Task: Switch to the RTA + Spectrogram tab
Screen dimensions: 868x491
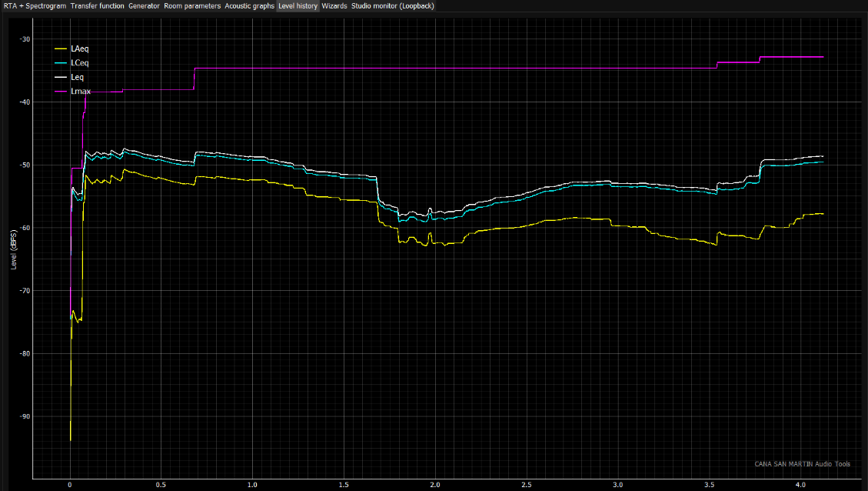Action: (x=34, y=5)
